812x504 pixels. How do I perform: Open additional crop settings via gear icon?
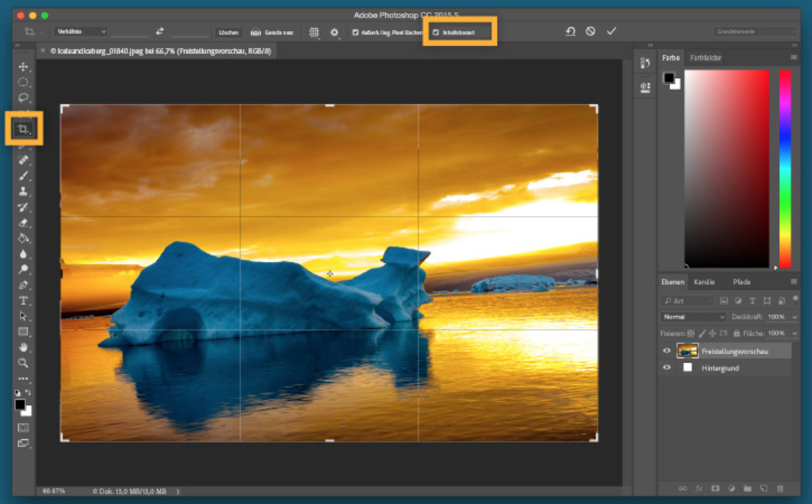coord(334,32)
